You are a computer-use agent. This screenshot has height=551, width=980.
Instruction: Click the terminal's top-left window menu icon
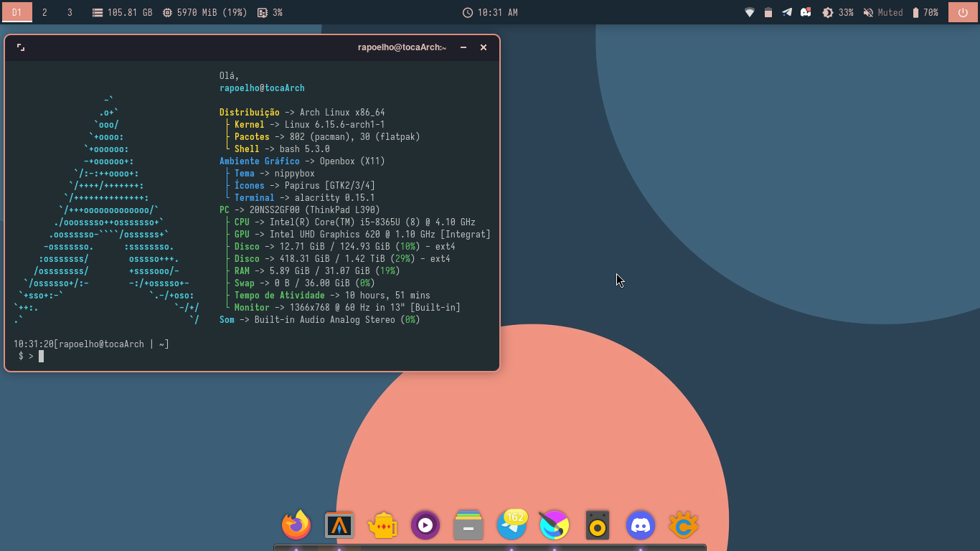pos(21,47)
